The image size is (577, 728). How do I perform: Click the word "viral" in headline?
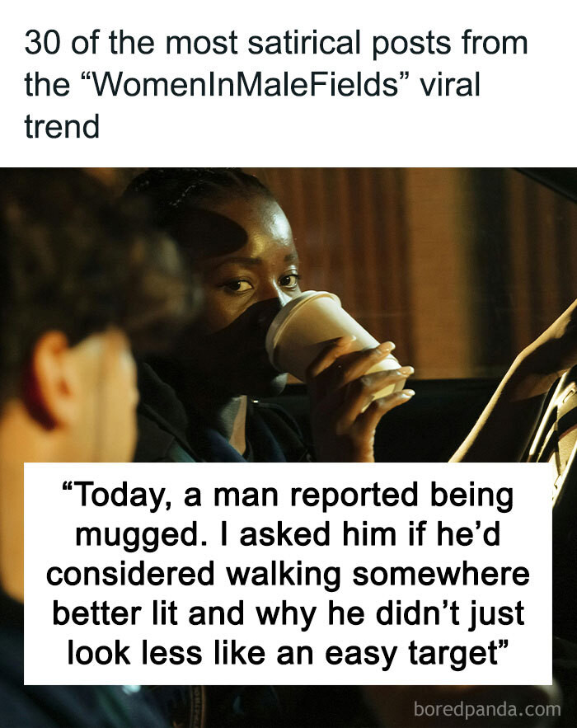(450, 84)
